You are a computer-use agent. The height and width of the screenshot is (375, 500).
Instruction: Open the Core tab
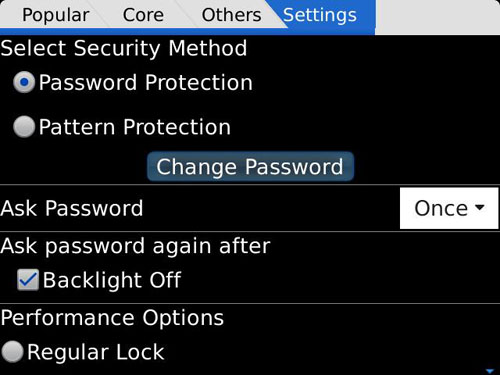point(143,15)
